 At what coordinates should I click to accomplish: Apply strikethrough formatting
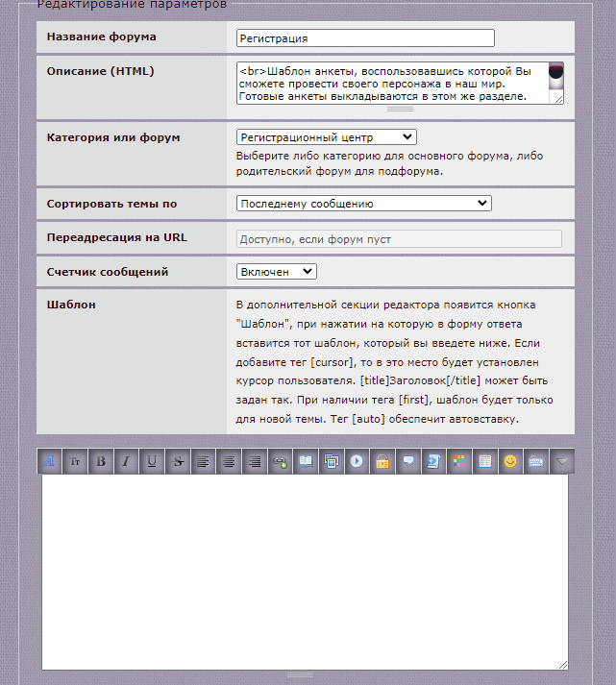(178, 461)
